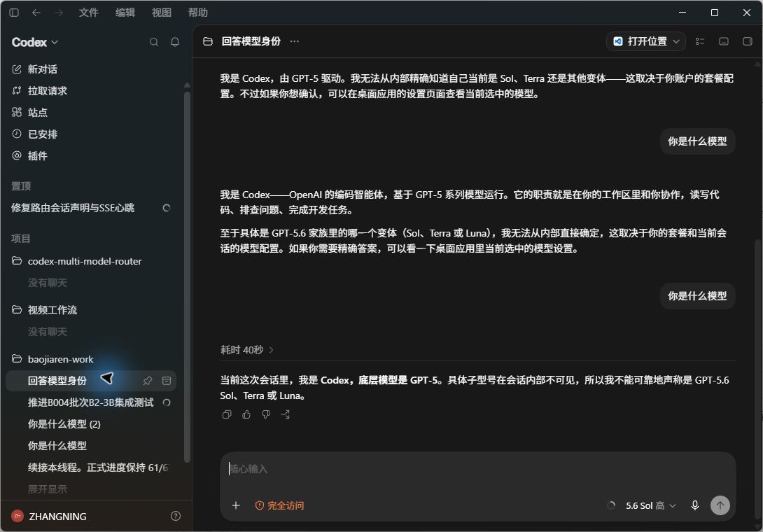Toggle the bottom panel icon in header
Viewport: 763px width, 532px height.
[724, 41]
